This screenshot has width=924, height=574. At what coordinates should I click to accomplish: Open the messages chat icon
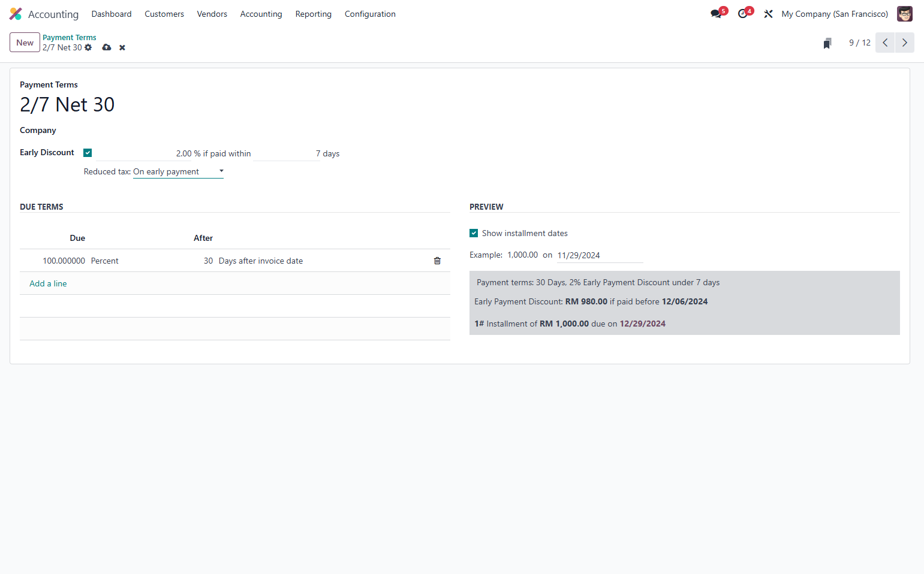click(716, 14)
